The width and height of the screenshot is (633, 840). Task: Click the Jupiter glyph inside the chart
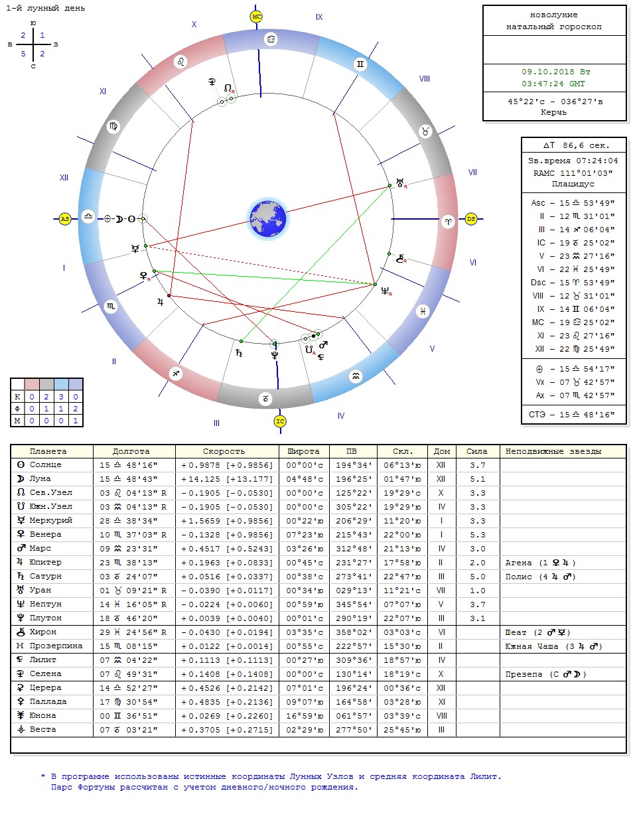160,302
